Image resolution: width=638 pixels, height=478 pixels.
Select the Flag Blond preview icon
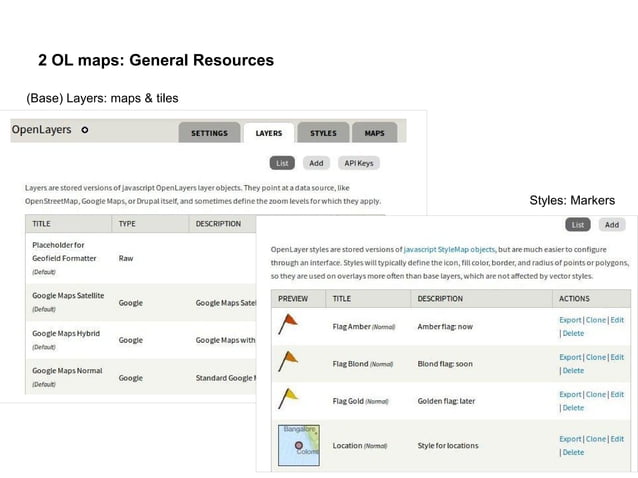[x=288, y=361]
